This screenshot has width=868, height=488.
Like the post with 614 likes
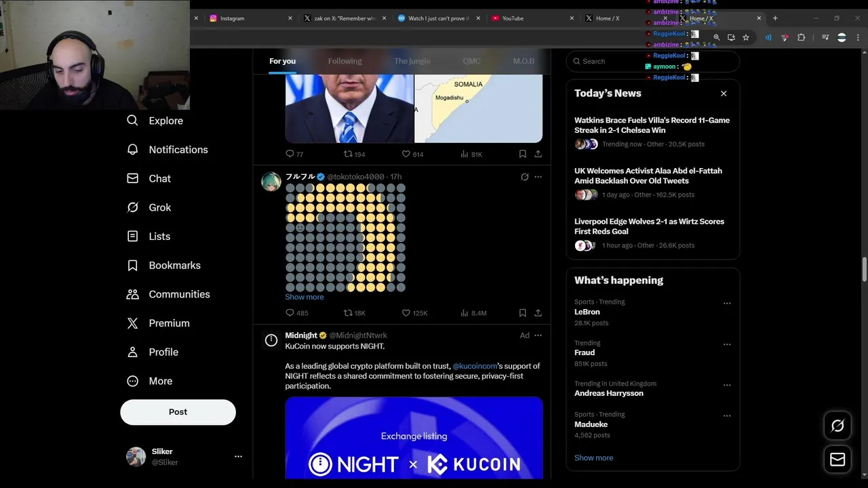[x=412, y=155]
